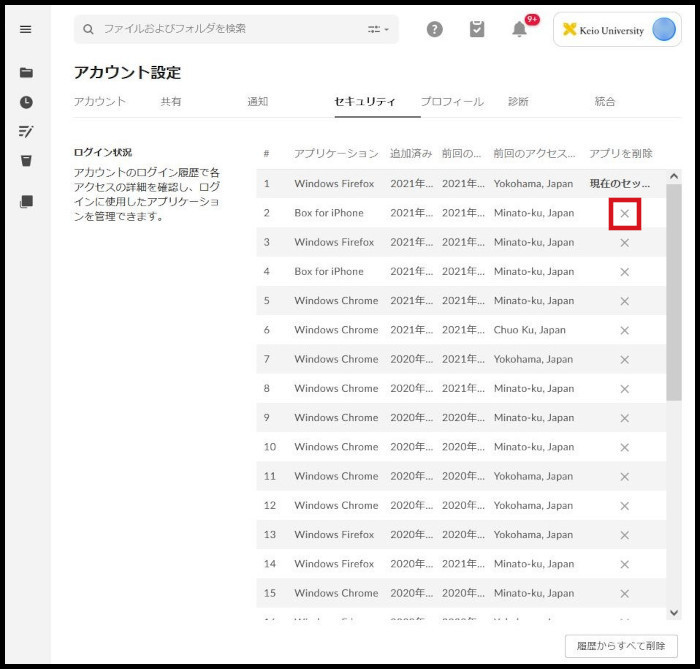Remove Box for iPhone app in row 2
The height and width of the screenshot is (669, 700).
[x=625, y=213]
